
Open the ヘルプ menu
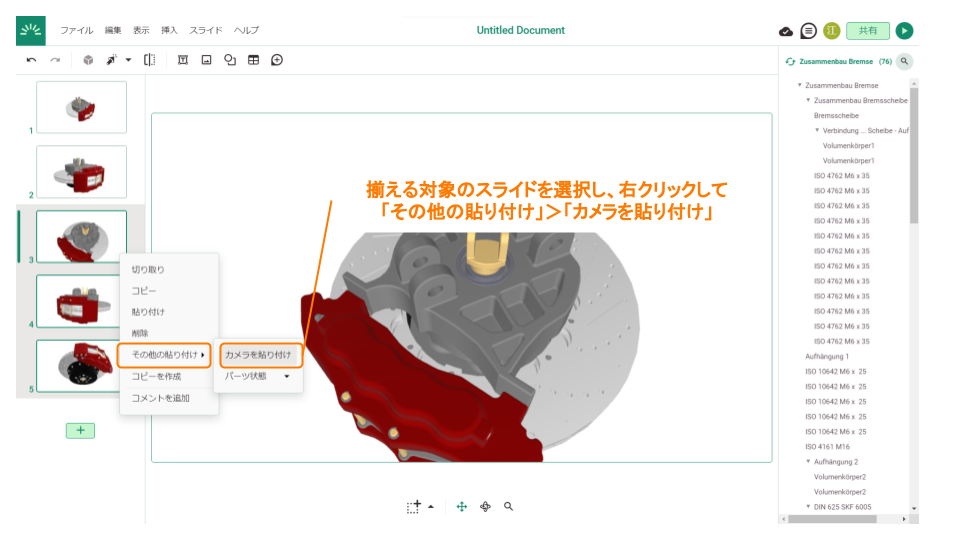click(246, 30)
